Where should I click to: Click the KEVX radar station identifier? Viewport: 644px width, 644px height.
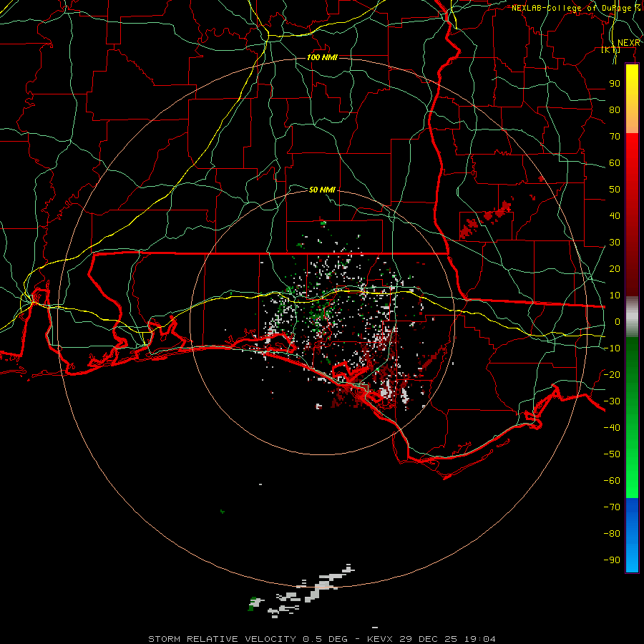381,639
